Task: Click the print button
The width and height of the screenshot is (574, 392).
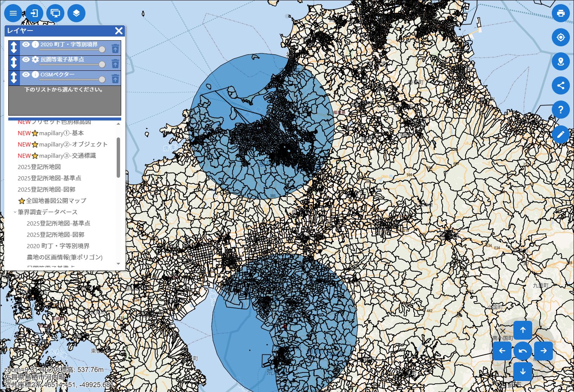Action: tap(560, 13)
